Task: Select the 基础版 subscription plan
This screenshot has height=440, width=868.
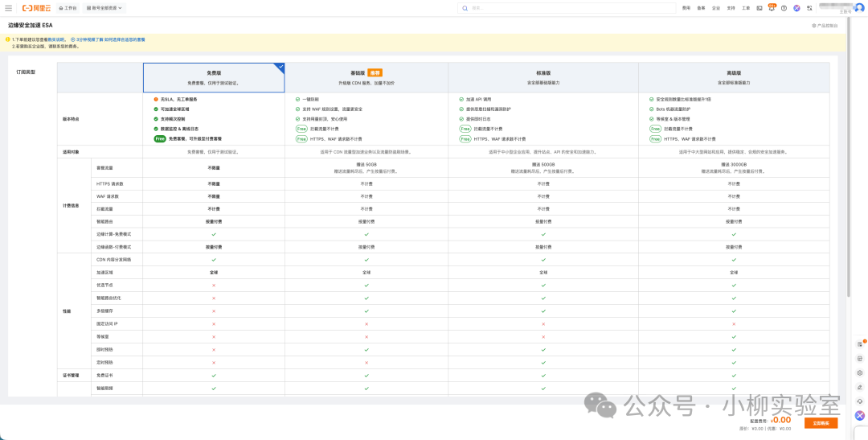Action: coord(366,77)
